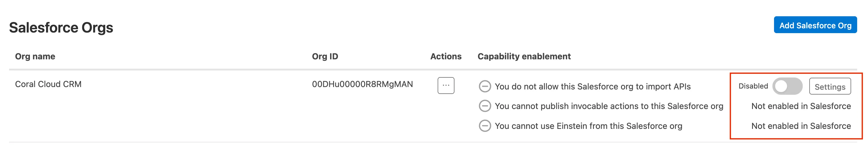This screenshot has width=868, height=159.
Task: Click the minus icon beside Einstein message
Action: pos(485,126)
